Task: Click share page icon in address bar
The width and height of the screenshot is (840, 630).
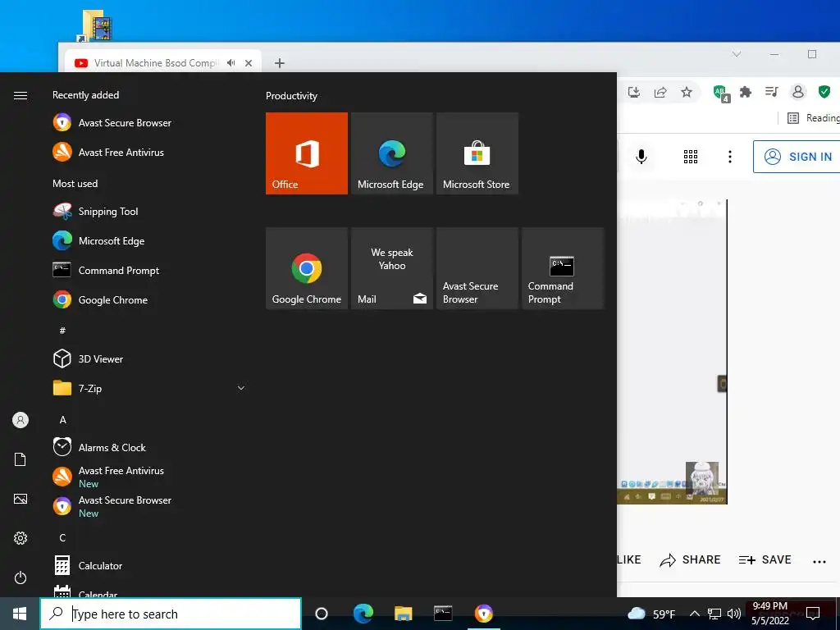Action: click(x=660, y=92)
